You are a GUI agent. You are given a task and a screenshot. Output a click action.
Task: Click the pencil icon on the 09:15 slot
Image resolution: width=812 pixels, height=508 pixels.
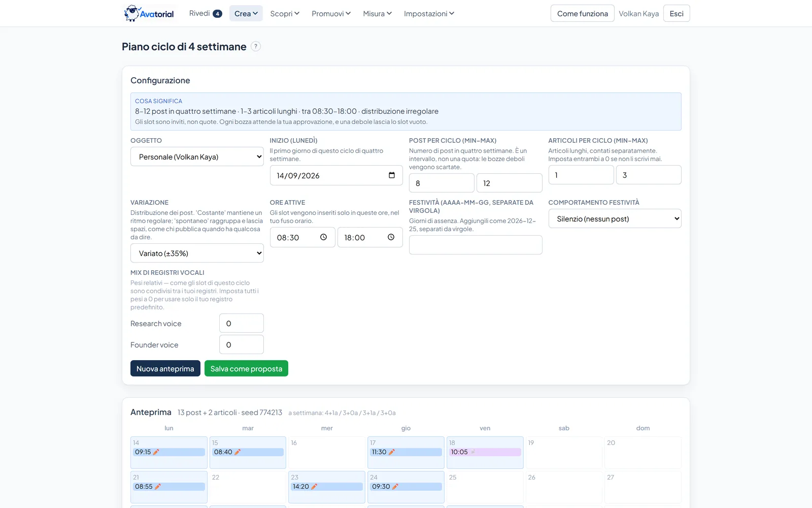point(156,452)
